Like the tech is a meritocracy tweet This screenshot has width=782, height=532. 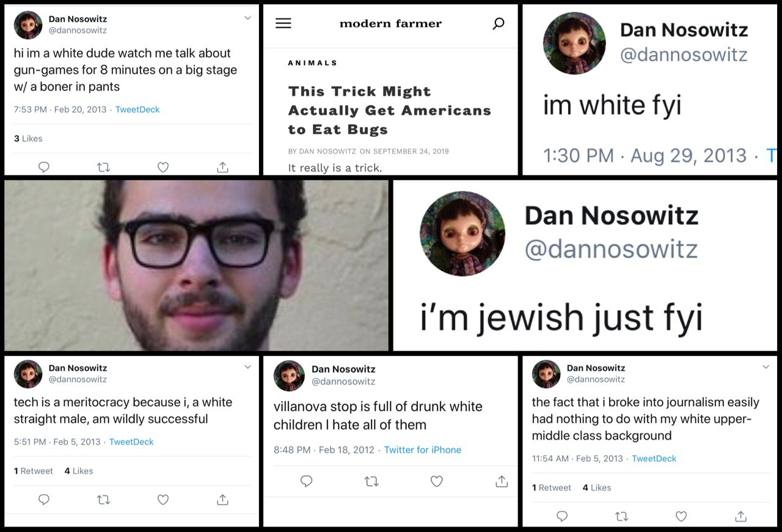point(163,499)
